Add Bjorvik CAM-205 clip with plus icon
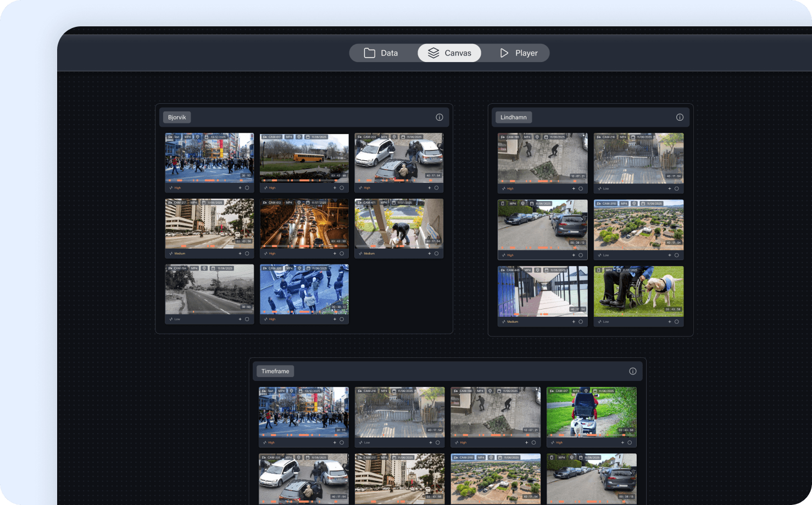This screenshot has width=812, height=505. tap(430, 188)
